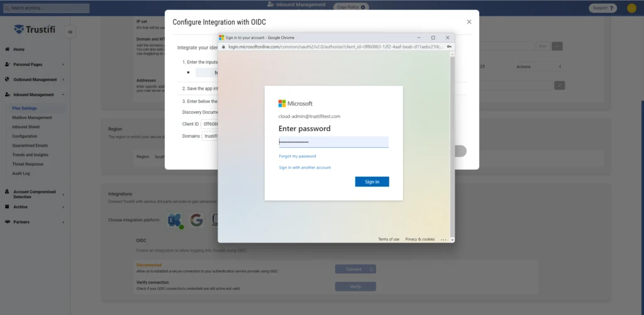Image resolution: width=644 pixels, height=315 pixels.
Task: Click the Copy Policy button
Action: (x=351, y=7)
